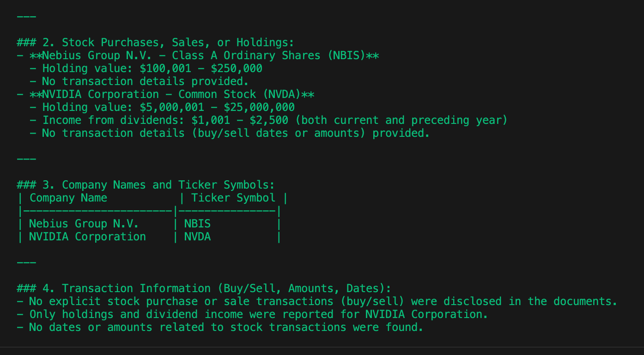The image size is (644, 355).
Task: Click the "Nebius Group N.V." table cell
Action: tap(84, 224)
